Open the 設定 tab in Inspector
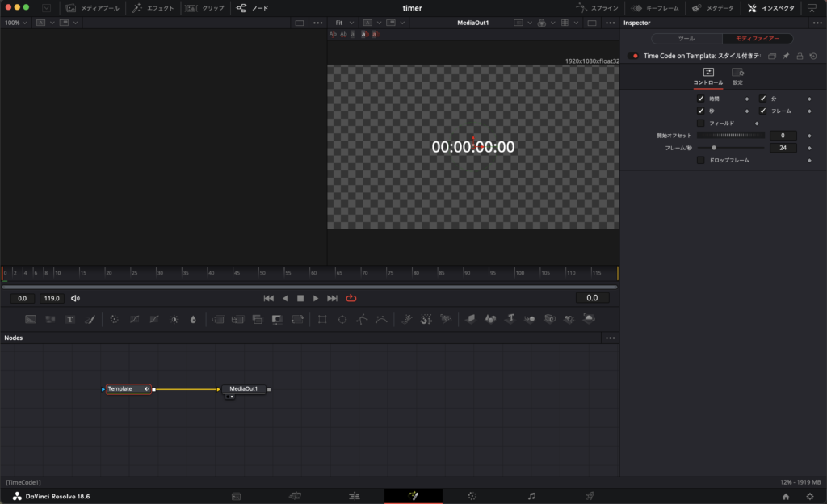The width and height of the screenshot is (827, 504). click(x=737, y=76)
